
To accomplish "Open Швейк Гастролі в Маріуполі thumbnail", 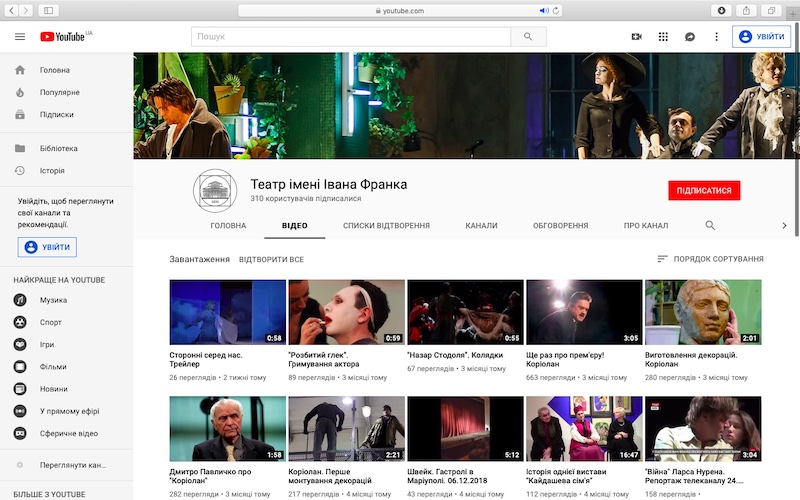I will tap(465, 429).
